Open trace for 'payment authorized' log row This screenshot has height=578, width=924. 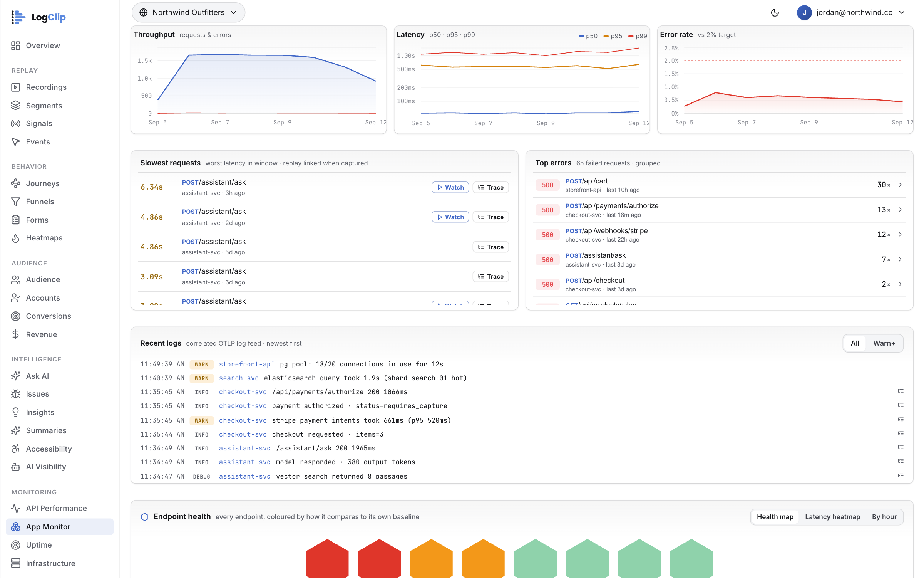pos(901,405)
